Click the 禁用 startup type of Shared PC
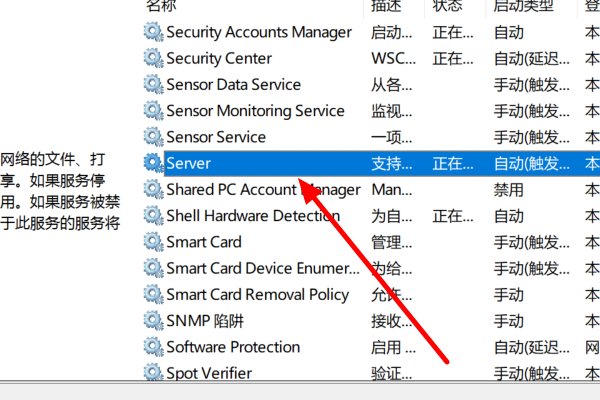600x400 pixels. point(508,189)
